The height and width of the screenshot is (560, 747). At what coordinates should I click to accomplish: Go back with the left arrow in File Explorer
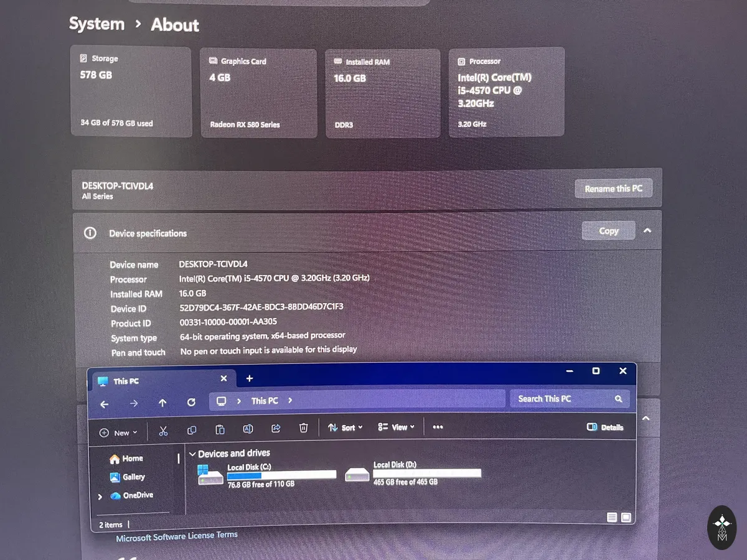104,404
